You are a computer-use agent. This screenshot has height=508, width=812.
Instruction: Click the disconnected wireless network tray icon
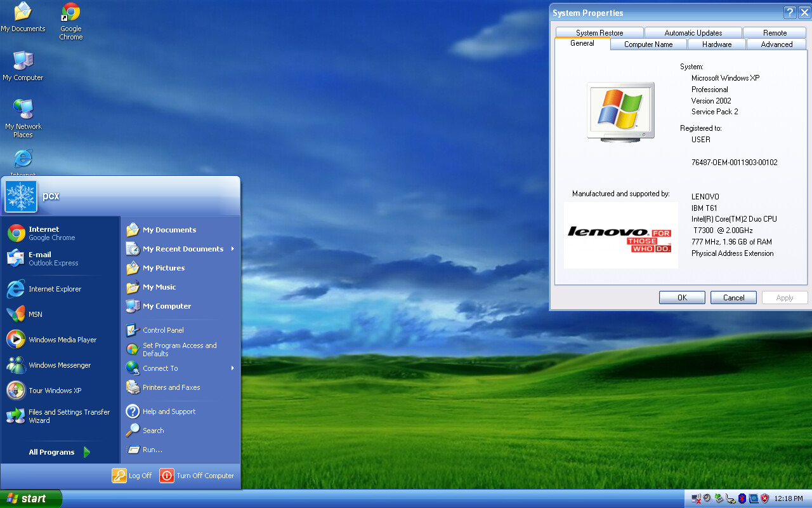coord(696,499)
